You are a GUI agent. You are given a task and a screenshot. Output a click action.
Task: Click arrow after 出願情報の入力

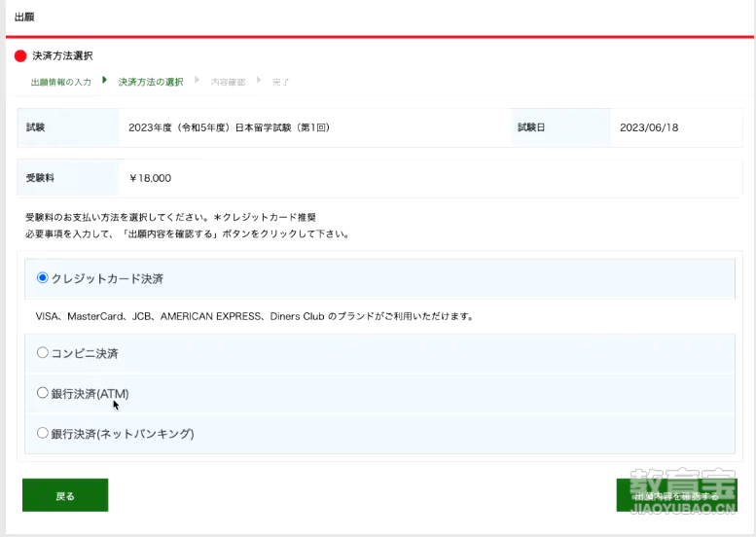(105, 80)
